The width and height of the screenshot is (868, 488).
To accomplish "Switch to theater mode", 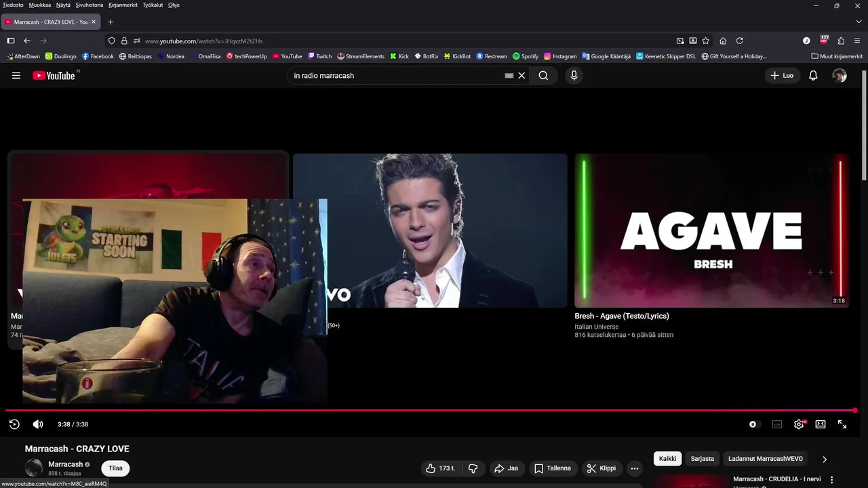I will [x=821, y=424].
